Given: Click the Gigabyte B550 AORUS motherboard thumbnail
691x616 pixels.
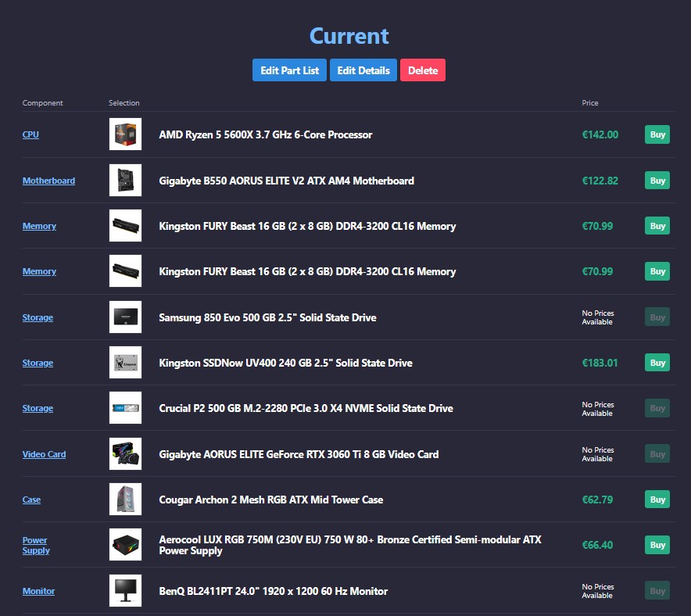Looking at the screenshot, I should tap(126, 181).
